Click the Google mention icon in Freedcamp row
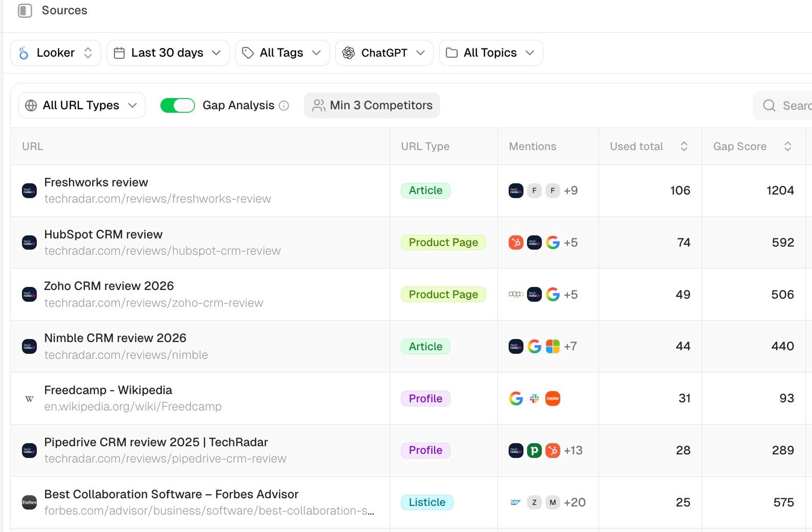The image size is (812, 532). pyautogui.click(x=516, y=399)
